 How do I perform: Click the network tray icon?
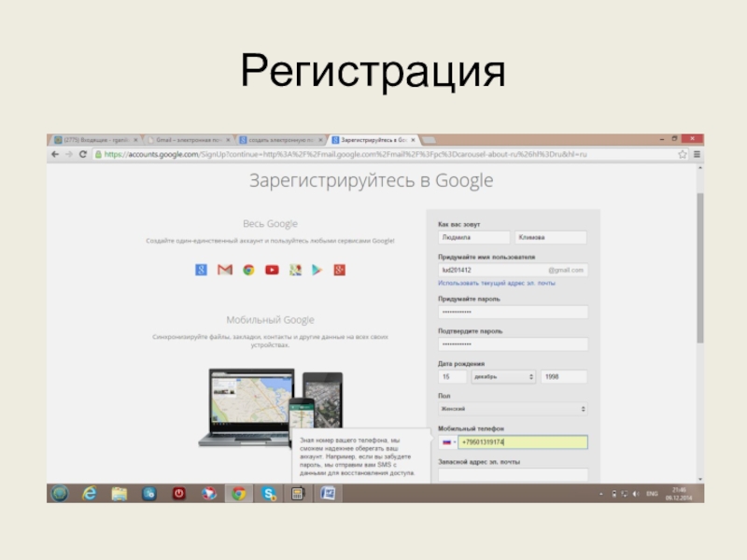click(625, 494)
